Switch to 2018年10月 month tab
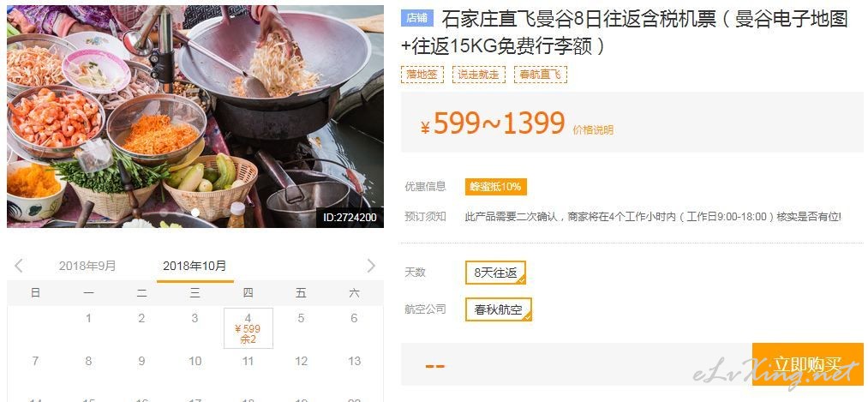Image resolution: width=868 pixels, height=402 pixels. tap(195, 266)
